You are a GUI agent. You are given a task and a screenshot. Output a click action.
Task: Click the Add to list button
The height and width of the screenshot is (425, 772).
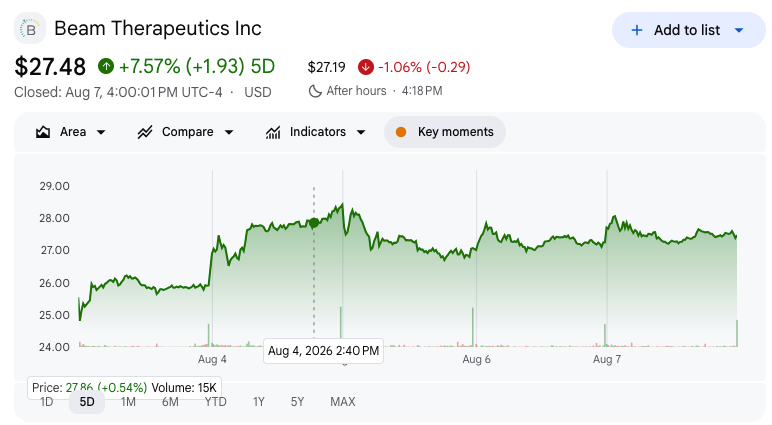(x=688, y=30)
